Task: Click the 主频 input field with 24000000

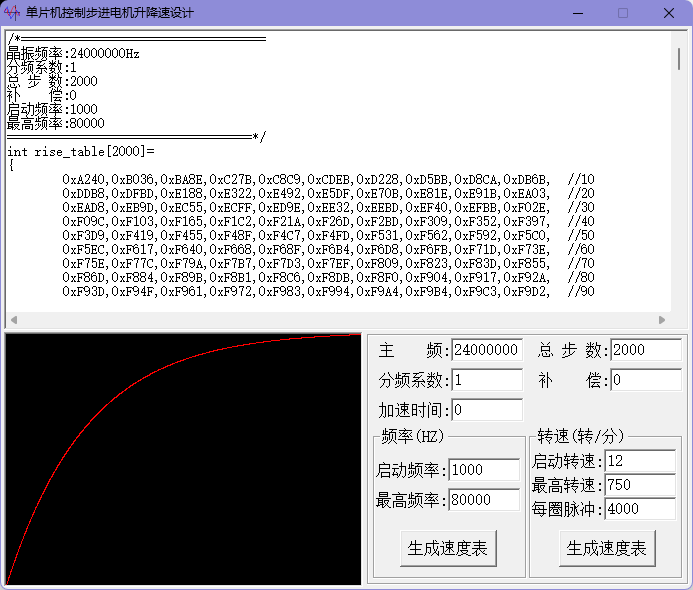Action: [487, 350]
